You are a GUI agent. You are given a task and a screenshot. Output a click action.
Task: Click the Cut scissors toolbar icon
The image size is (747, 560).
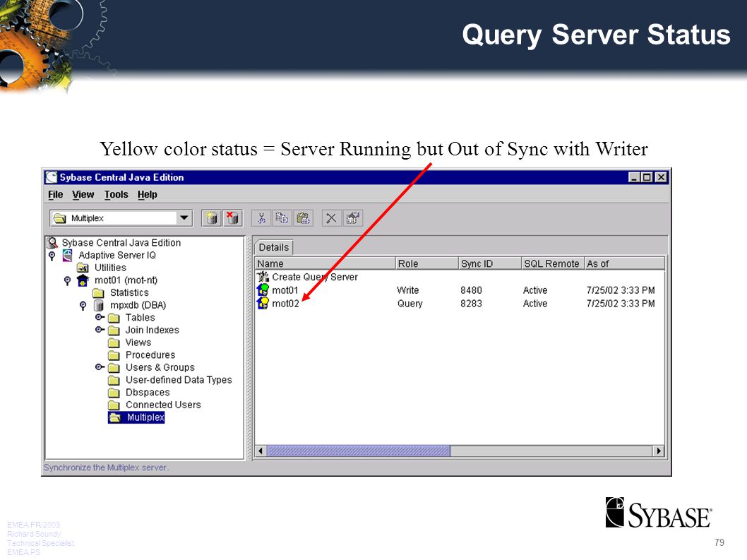[261, 218]
